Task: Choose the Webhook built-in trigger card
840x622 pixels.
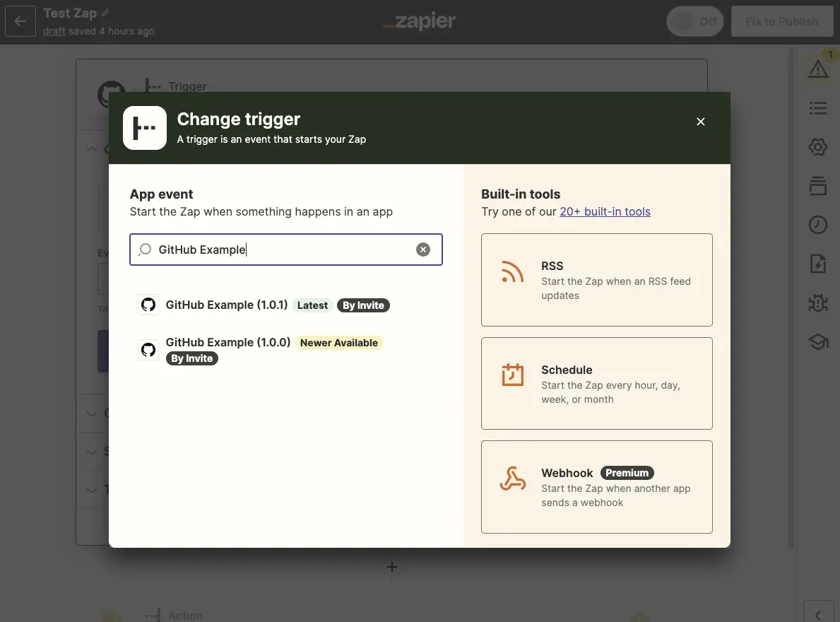Action: 597,487
